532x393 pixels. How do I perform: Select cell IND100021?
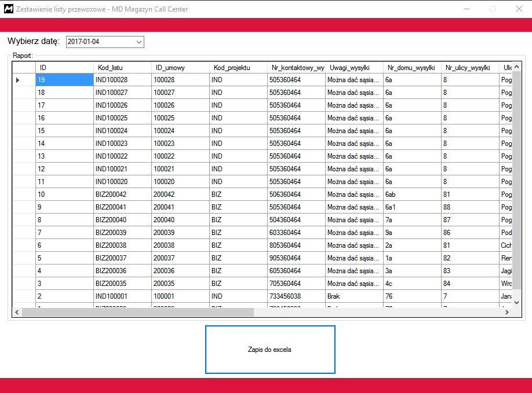point(122,169)
